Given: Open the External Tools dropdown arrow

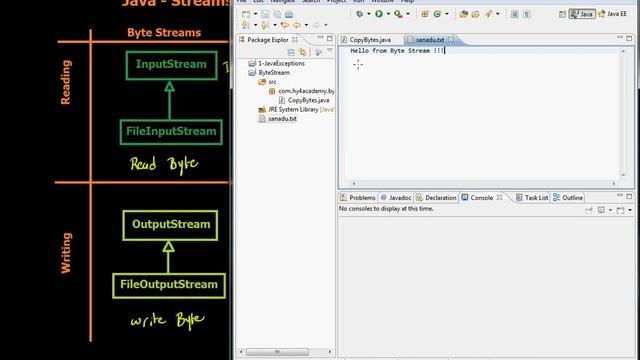Looking at the screenshot, I should point(408,14).
